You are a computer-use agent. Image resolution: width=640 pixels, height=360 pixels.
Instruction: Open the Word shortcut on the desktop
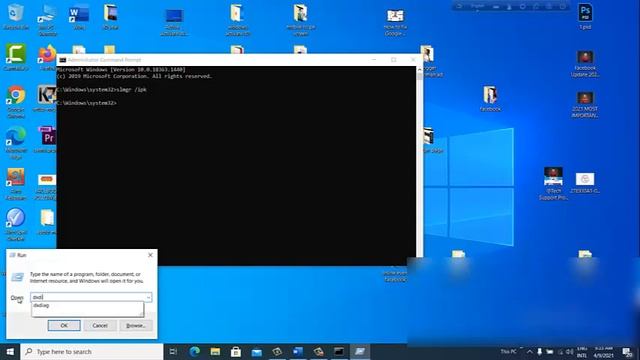pyautogui.click(x=79, y=16)
